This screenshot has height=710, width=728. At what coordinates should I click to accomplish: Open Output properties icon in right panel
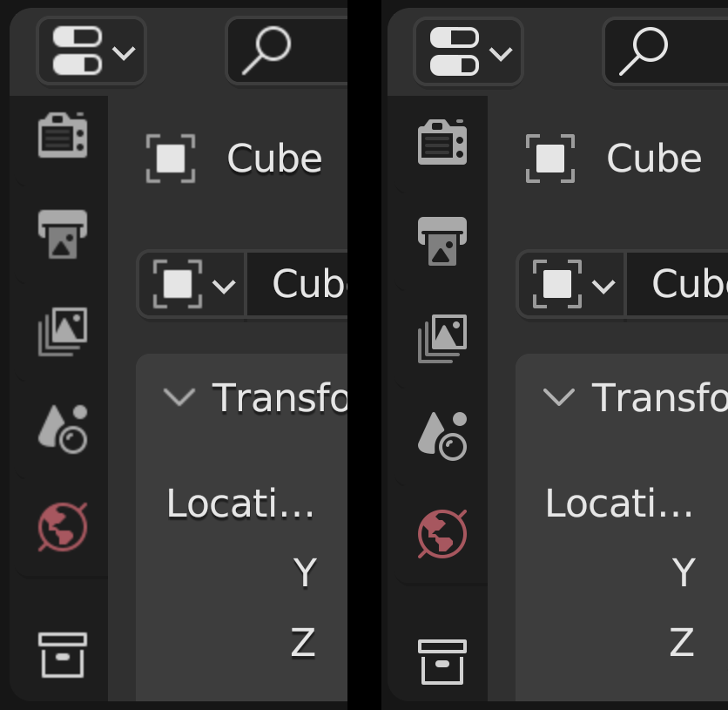[442, 240]
